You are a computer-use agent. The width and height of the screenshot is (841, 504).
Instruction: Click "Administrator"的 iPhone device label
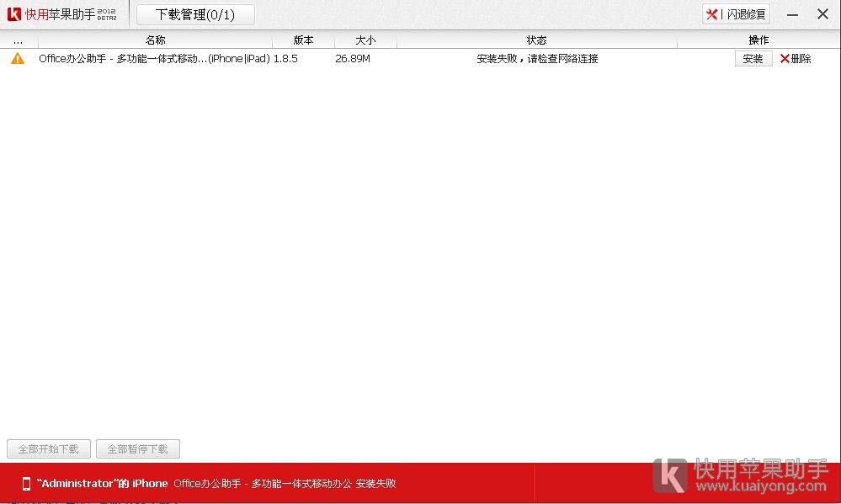pyautogui.click(x=102, y=484)
